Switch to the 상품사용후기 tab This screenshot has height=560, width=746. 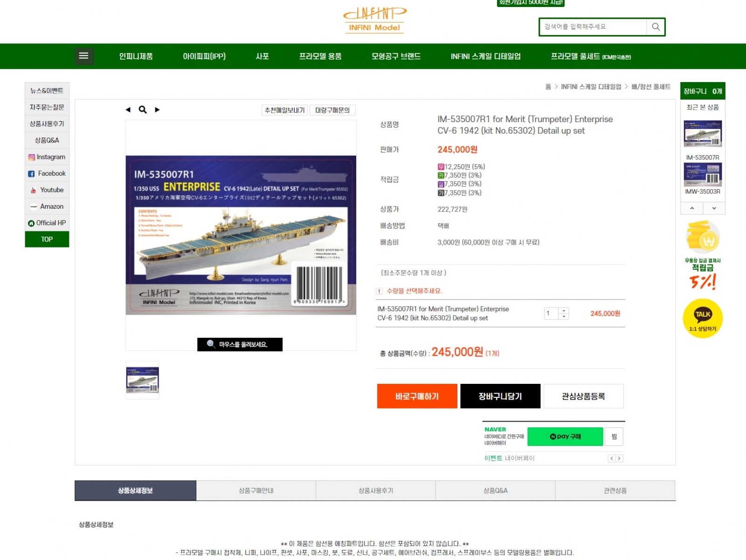[x=375, y=491]
